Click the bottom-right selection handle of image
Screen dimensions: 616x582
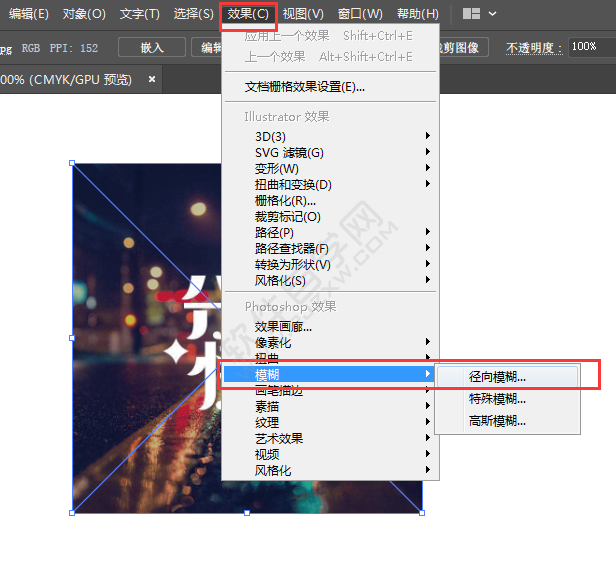422,513
